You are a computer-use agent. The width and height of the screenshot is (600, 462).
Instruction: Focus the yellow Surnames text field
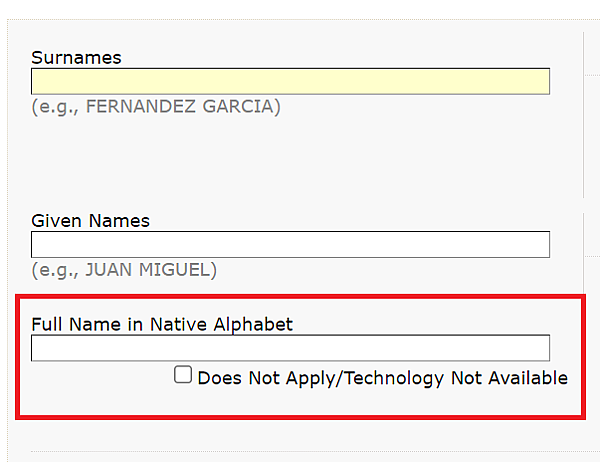click(290, 81)
